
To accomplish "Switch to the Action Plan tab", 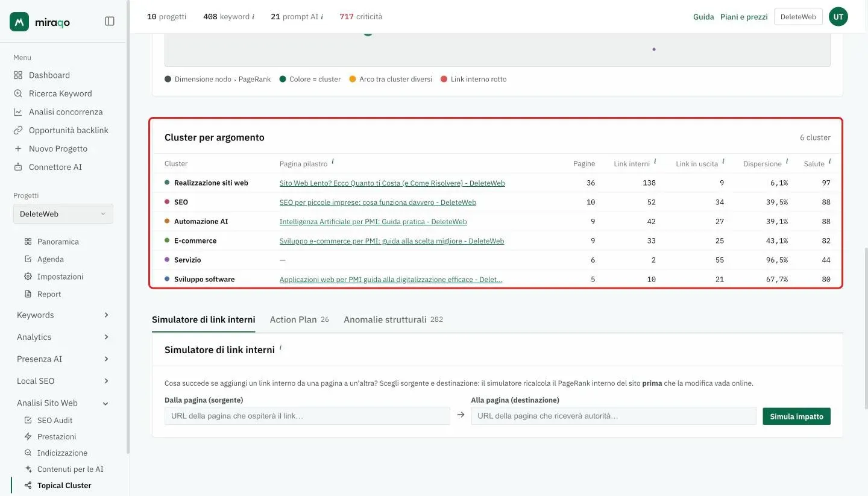I will 299,319.
